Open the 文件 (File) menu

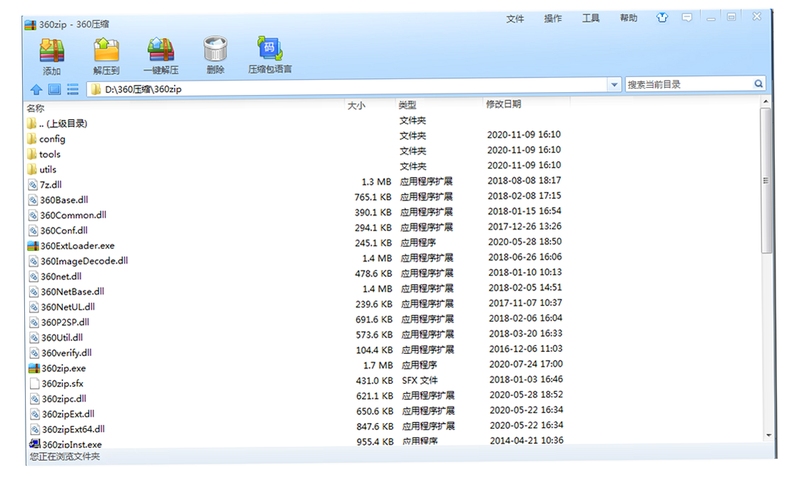(x=515, y=19)
